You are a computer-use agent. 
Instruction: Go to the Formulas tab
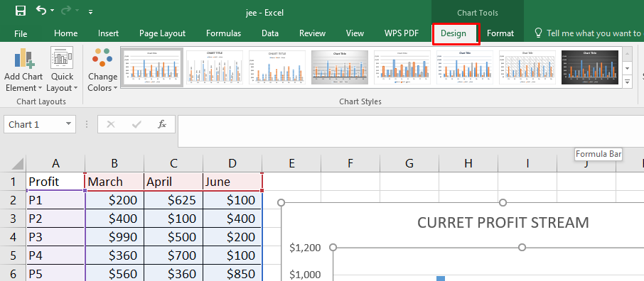223,33
